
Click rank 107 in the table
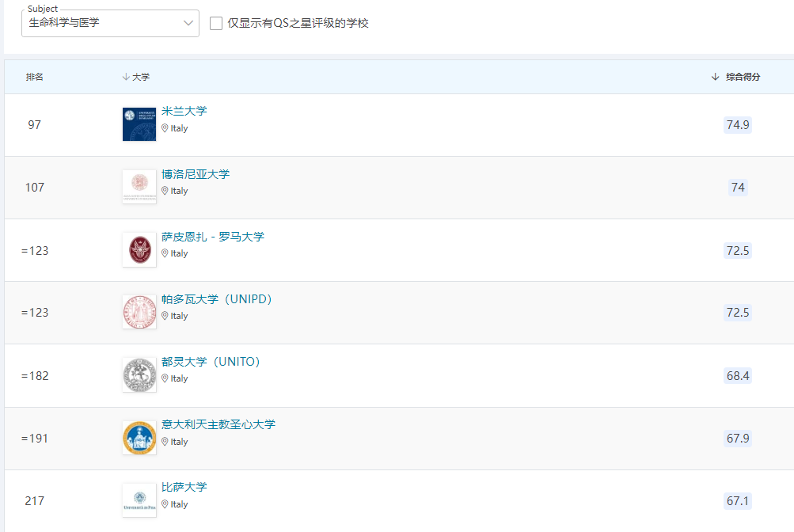click(x=34, y=188)
